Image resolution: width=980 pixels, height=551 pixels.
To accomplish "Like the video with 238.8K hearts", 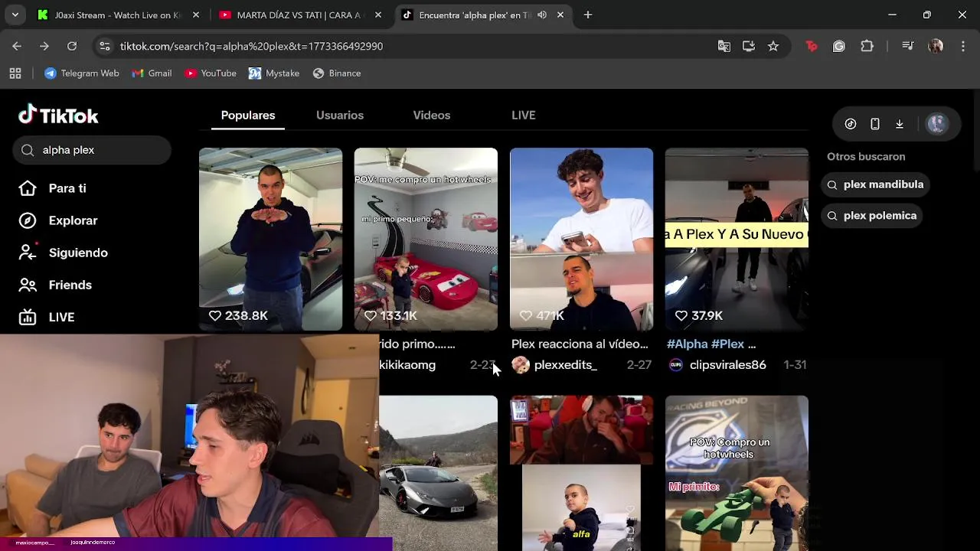I will (215, 315).
